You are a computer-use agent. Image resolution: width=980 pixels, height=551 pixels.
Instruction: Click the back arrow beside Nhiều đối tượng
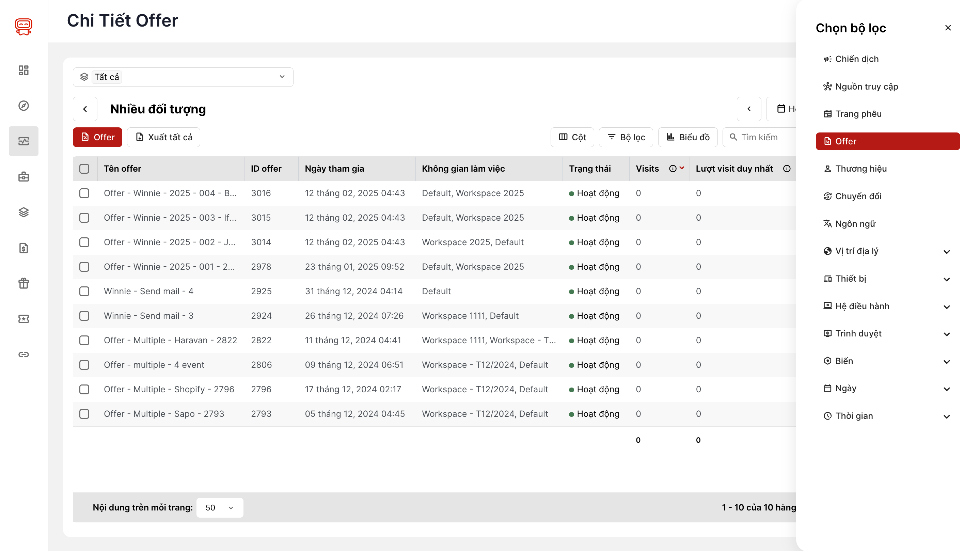(85, 109)
